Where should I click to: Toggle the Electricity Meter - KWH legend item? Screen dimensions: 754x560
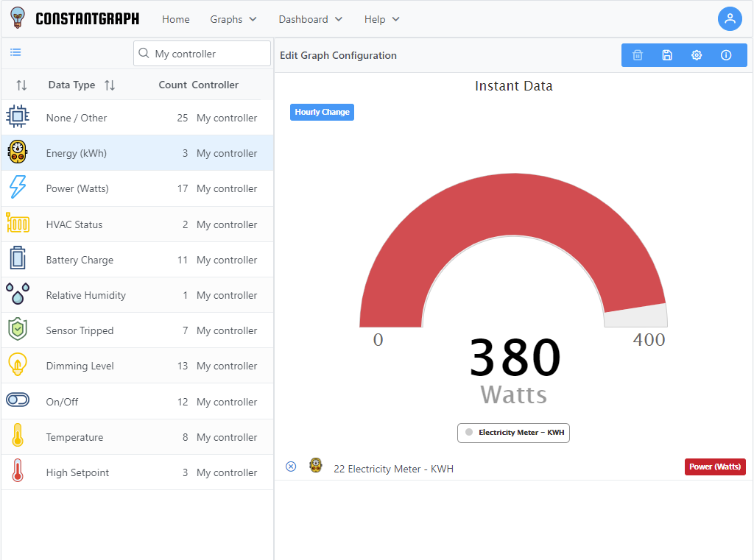514,433
